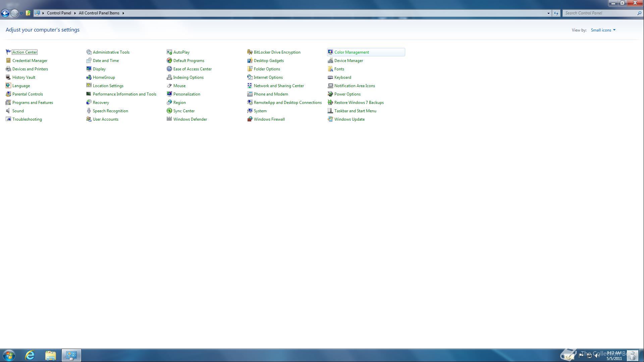Screen dimensions: 644x362
Task: Open Network and Sharing Center
Action: [x=279, y=86]
